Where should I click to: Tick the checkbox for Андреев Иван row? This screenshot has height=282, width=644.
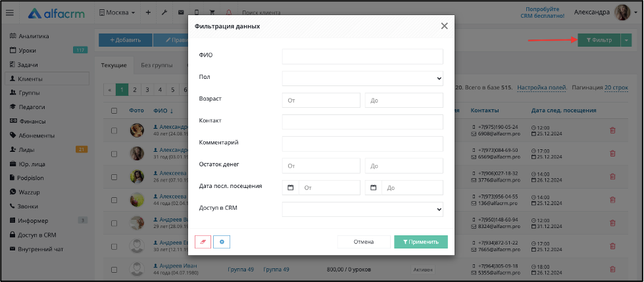click(114, 270)
